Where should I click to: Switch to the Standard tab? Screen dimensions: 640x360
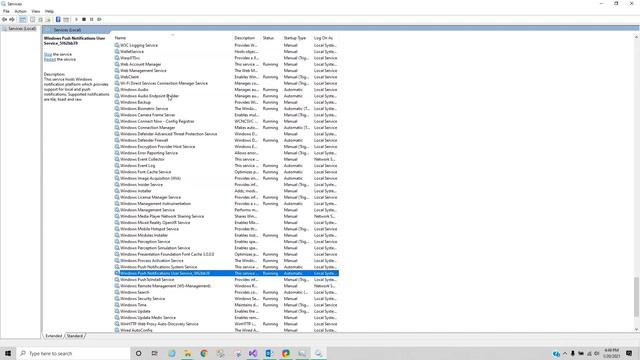point(75,336)
